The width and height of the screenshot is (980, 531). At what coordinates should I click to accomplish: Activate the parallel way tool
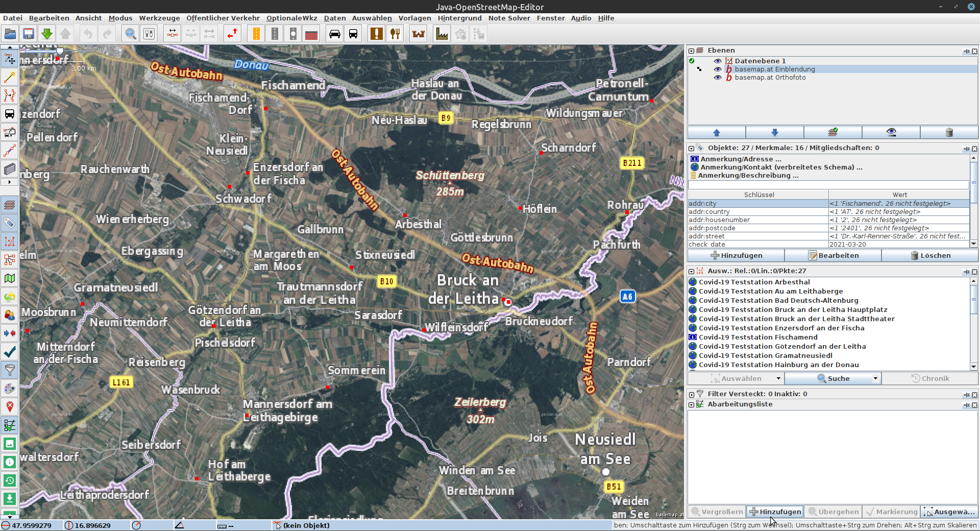10,151
